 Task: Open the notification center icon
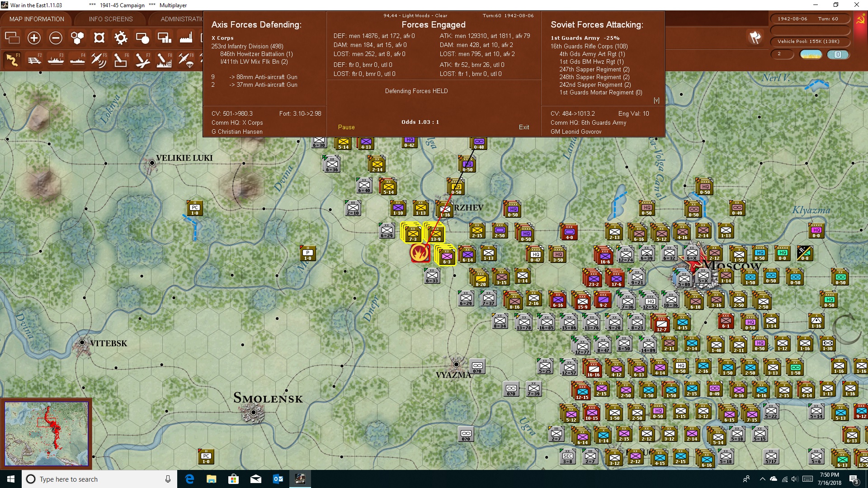854,479
